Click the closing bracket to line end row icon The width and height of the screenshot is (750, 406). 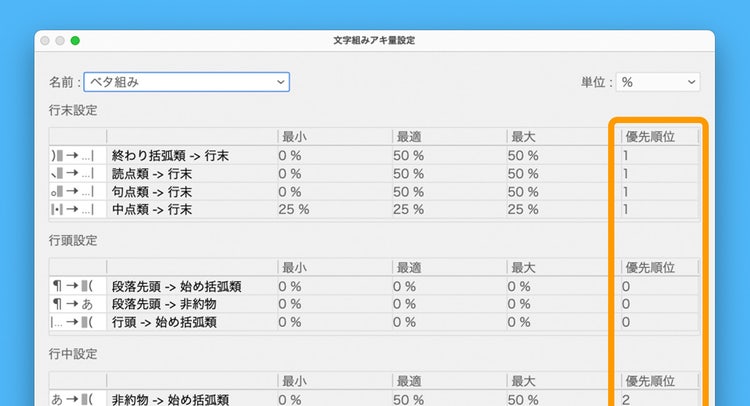[x=77, y=156]
